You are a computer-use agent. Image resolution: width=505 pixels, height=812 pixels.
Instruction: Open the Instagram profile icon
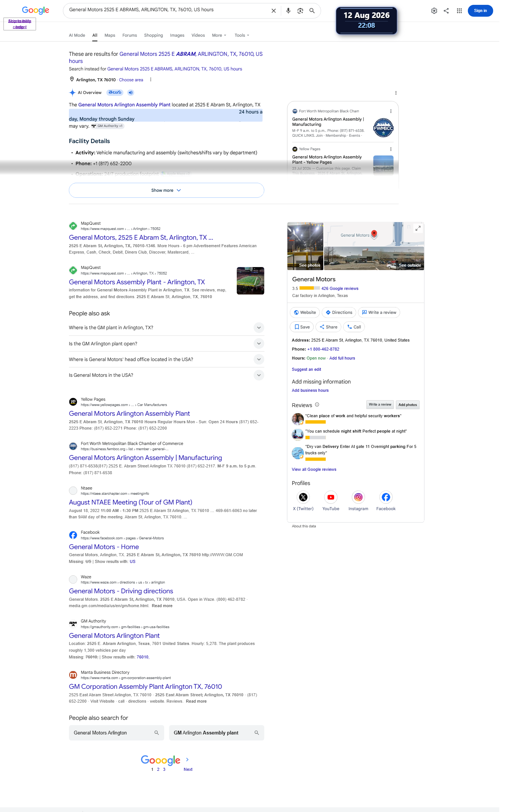[x=358, y=497]
